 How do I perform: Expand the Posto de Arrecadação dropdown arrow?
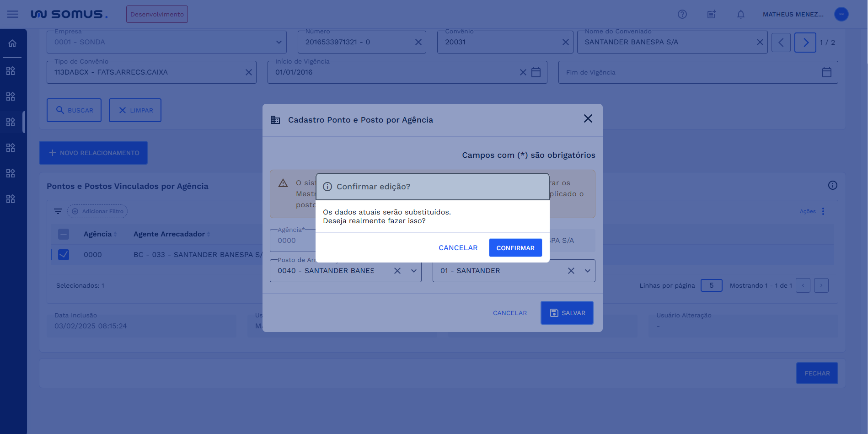[x=413, y=271]
